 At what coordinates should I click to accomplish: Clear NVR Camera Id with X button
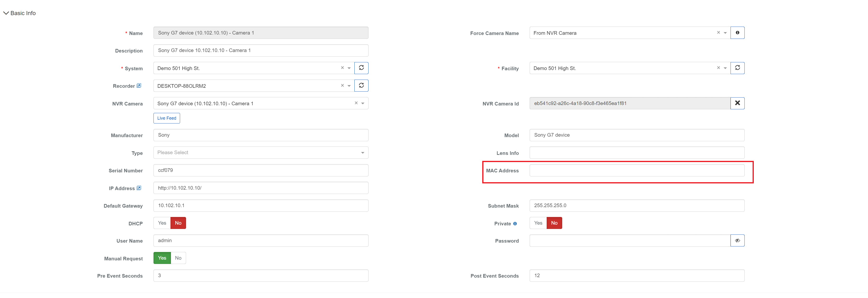(737, 103)
